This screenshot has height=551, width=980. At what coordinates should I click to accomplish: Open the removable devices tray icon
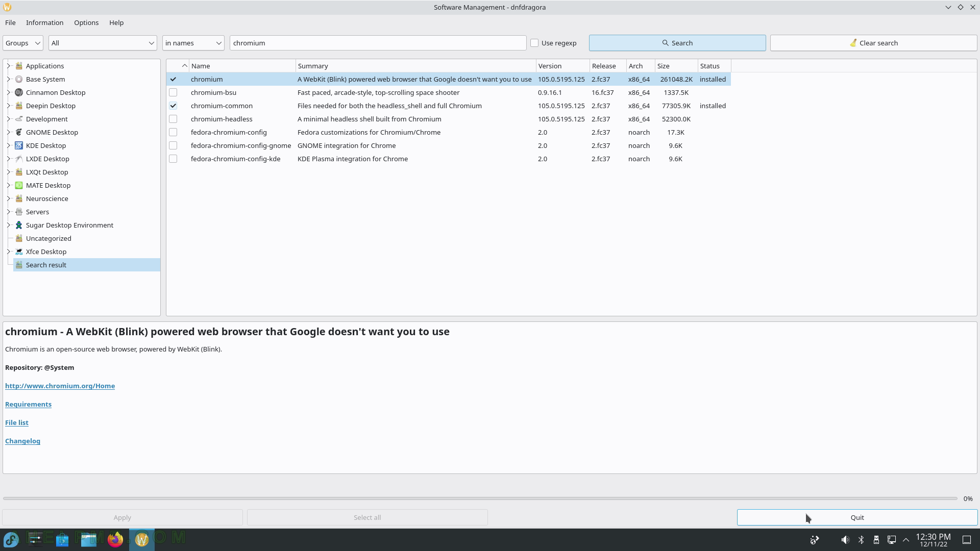point(876,540)
